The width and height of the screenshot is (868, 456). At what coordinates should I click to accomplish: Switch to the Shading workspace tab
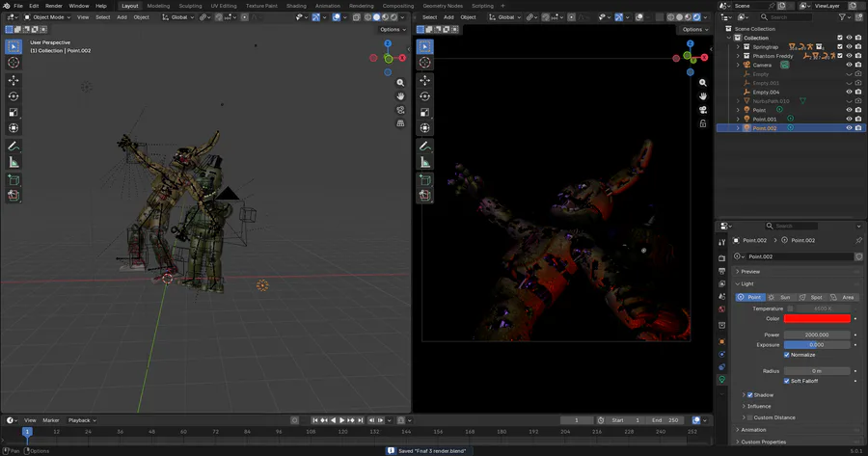coord(296,6)
